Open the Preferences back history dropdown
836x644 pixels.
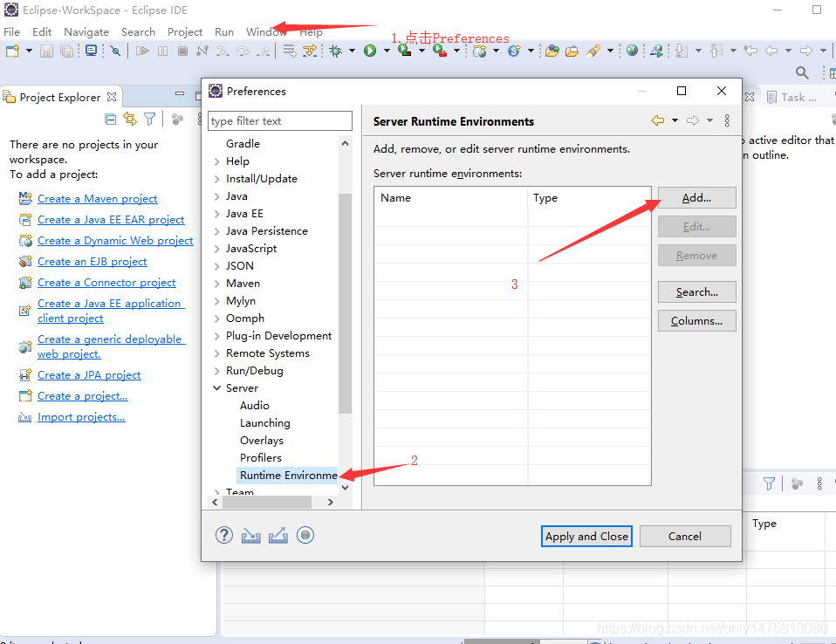point(675,120)
